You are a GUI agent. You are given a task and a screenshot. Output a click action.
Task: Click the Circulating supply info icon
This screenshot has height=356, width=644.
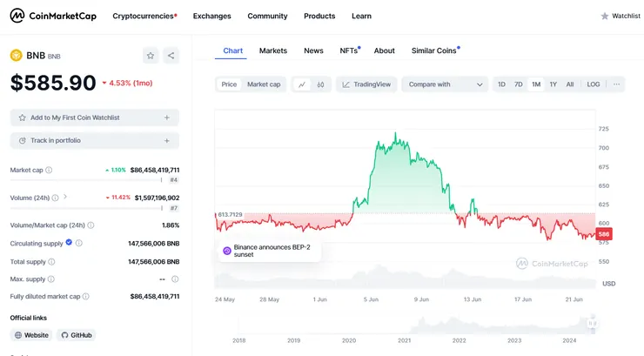coord(79,243)
